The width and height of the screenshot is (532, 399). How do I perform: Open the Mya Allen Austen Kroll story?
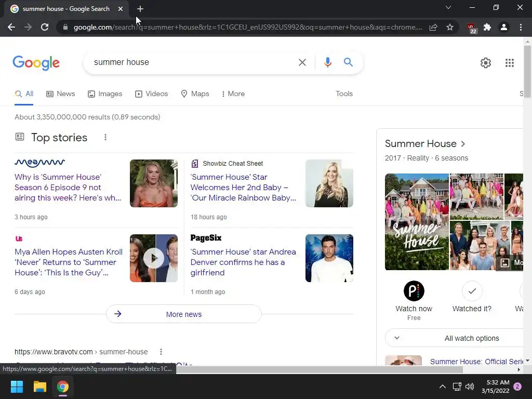coord(69,262)
